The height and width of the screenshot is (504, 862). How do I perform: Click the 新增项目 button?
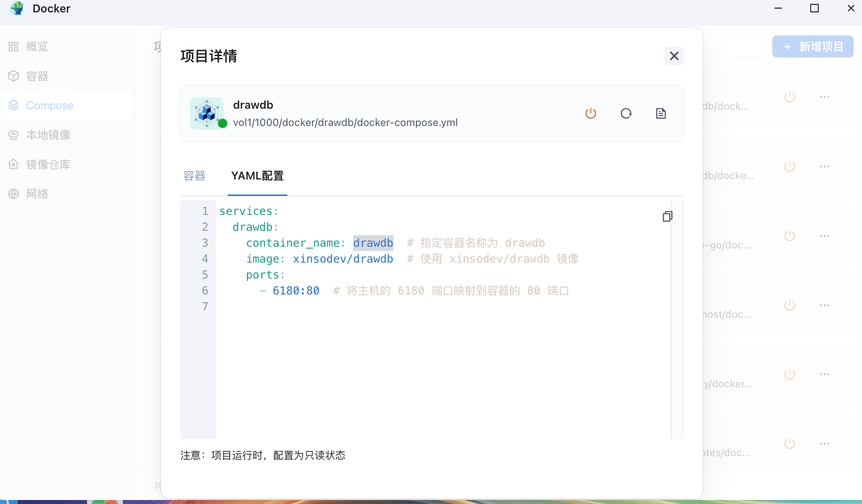(812, 46)
